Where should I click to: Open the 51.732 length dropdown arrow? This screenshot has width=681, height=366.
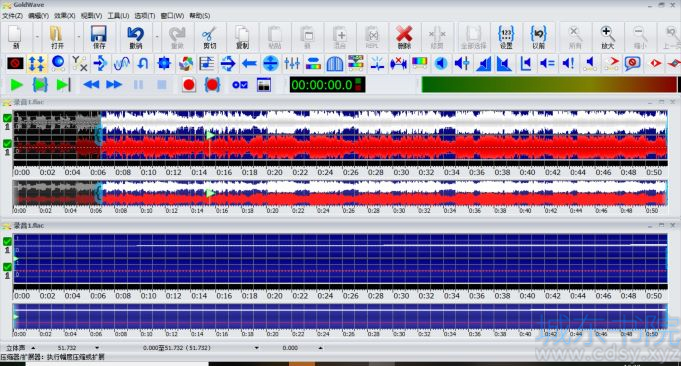(x=96, y=348)
